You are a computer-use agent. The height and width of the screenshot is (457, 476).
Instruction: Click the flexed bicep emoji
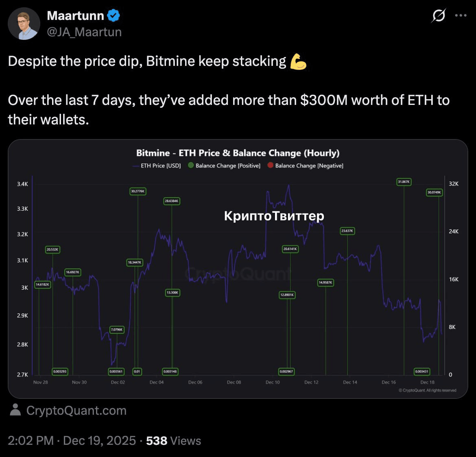coord(298,62)
